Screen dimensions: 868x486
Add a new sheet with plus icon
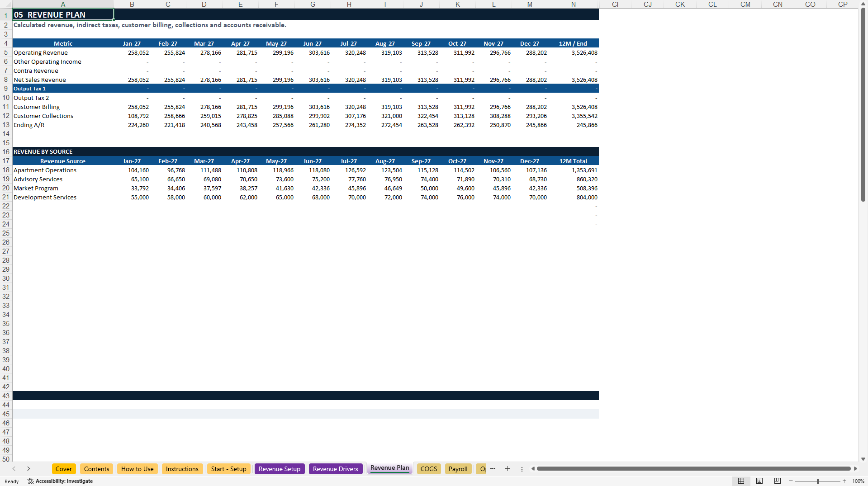(x=507, y=469)
